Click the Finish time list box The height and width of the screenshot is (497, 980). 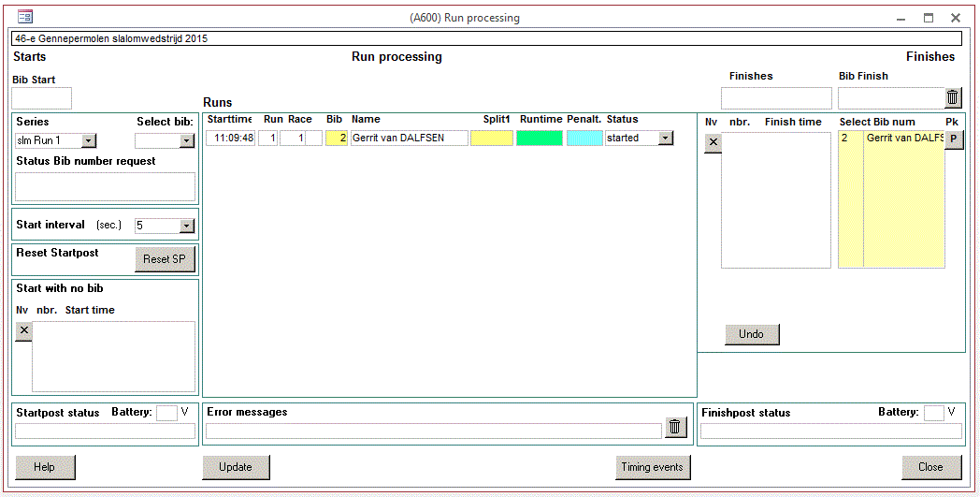point(776,200)
